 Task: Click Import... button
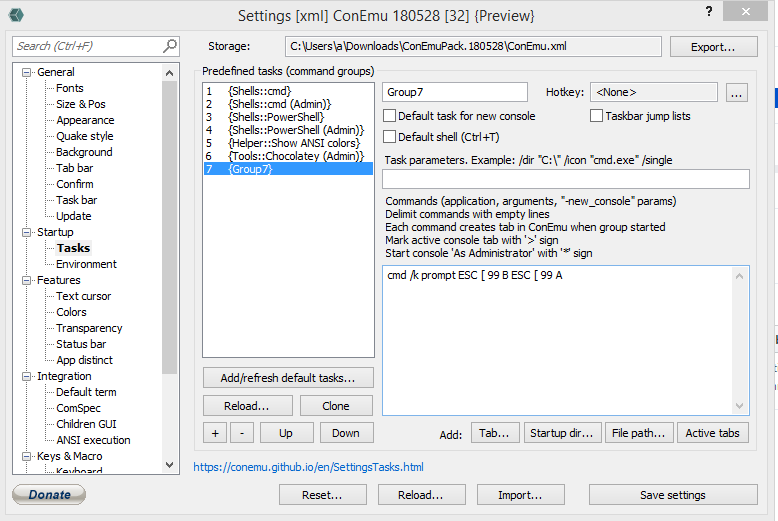[520, 495]
